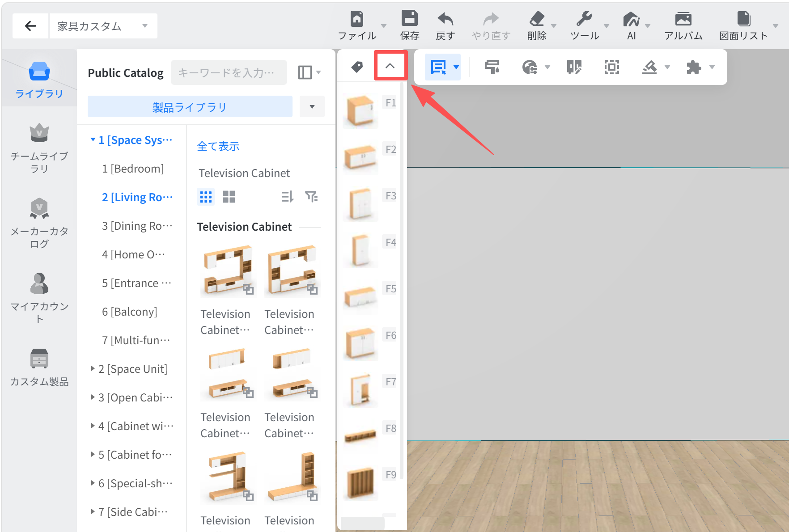Open the ツール wrench menu
The image size is (789, 532).
pos(584,25)
